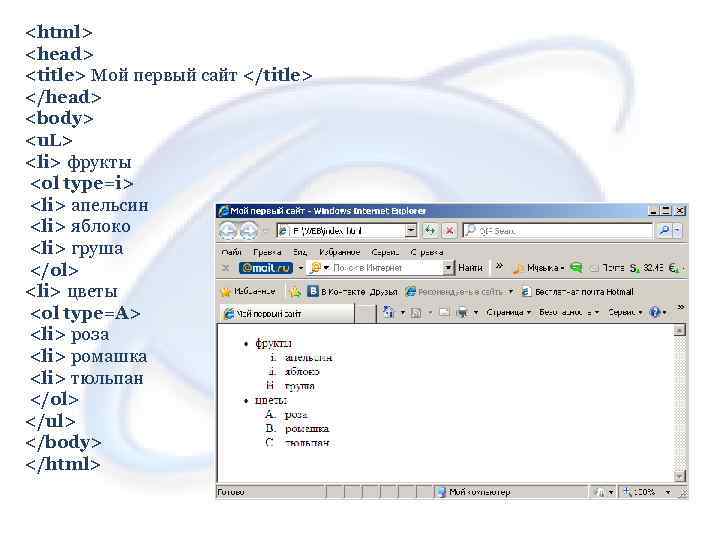This screenshot has height=540, width=720.
Task: Open the RSS feeds icon
Action: pyautogui.click(x=416, y=313)
